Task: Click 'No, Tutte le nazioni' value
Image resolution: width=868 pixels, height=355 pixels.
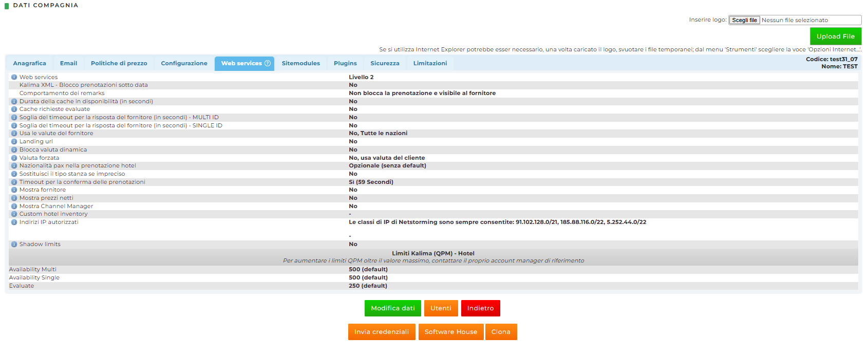Action: pos(378,133)
